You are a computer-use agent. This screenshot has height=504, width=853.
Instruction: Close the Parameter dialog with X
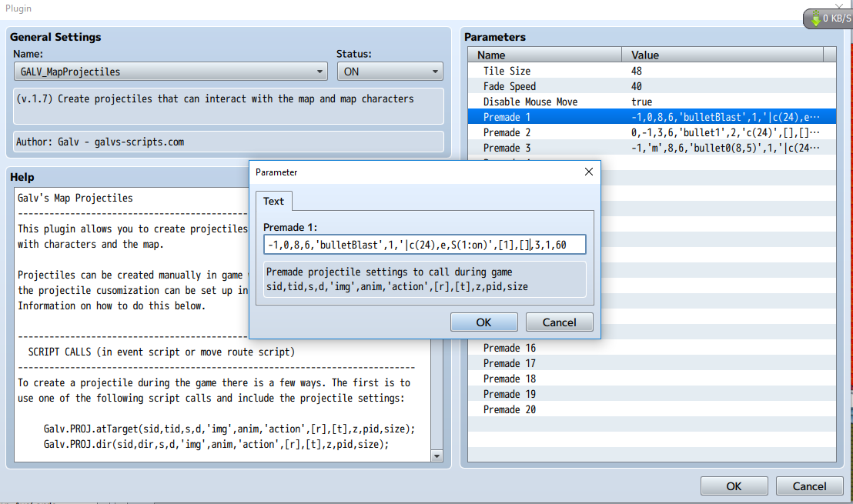589,172
